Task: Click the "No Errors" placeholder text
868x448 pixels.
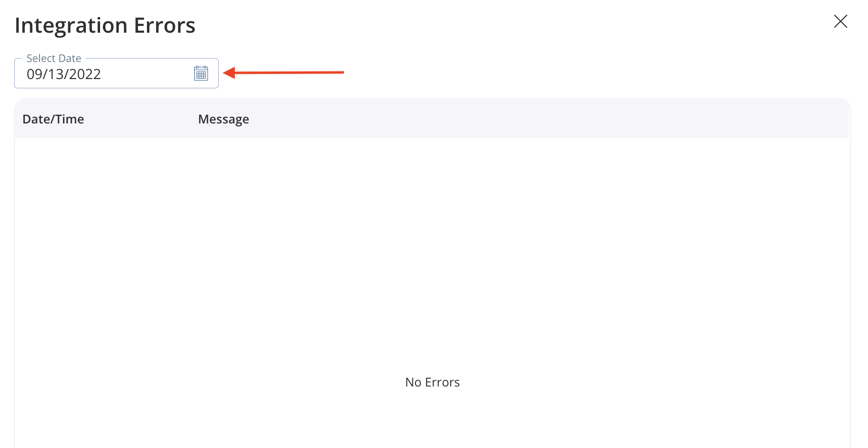Action: click(x=432, y=382)
